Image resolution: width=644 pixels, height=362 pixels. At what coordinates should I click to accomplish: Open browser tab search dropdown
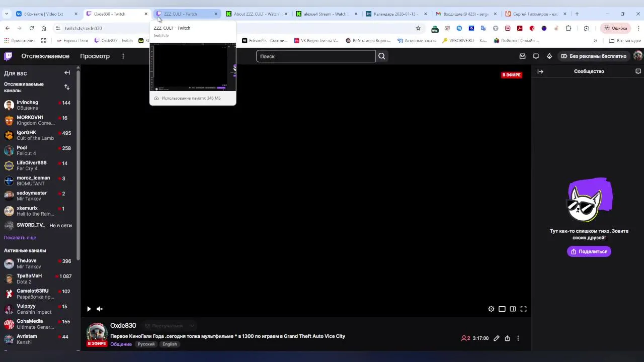point(6,14)
